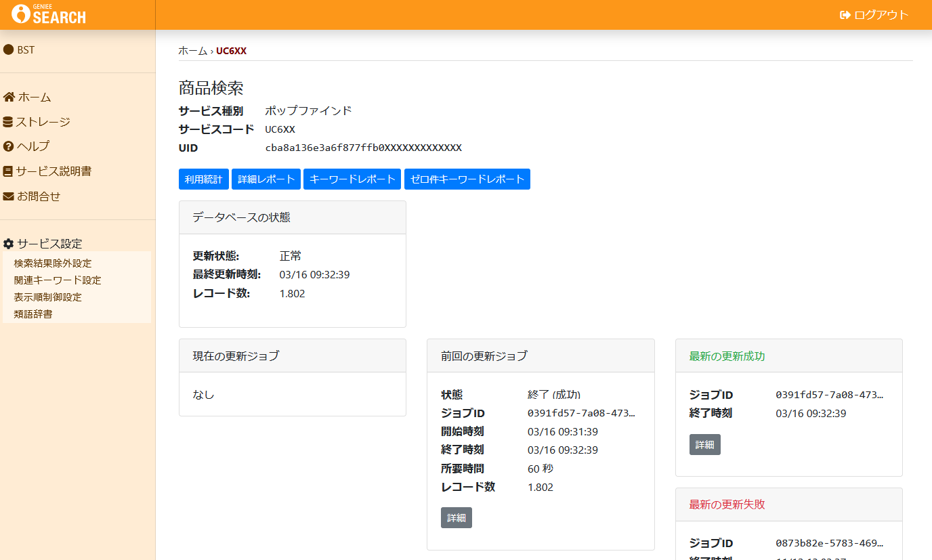Viewport: 932px width, 560px height.
Task: Open 表示順制御設定 submenu item
Action: 47,297
